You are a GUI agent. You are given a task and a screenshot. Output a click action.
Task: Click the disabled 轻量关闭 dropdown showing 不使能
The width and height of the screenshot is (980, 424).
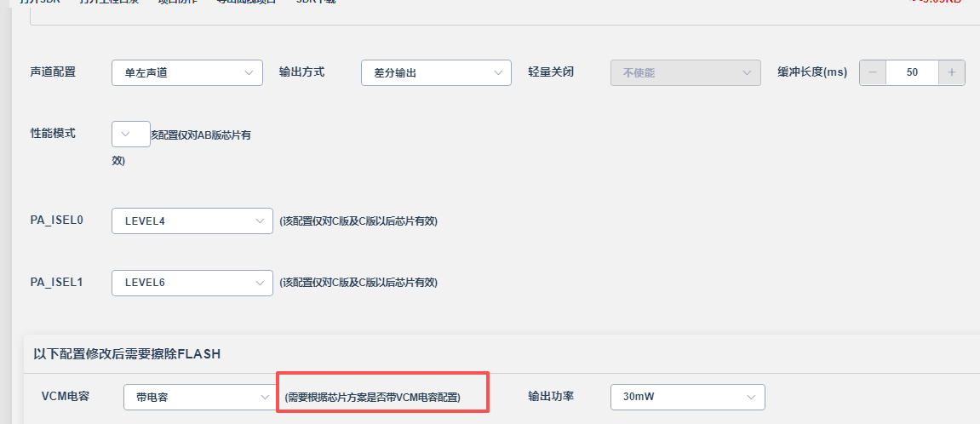pos(685,72)
